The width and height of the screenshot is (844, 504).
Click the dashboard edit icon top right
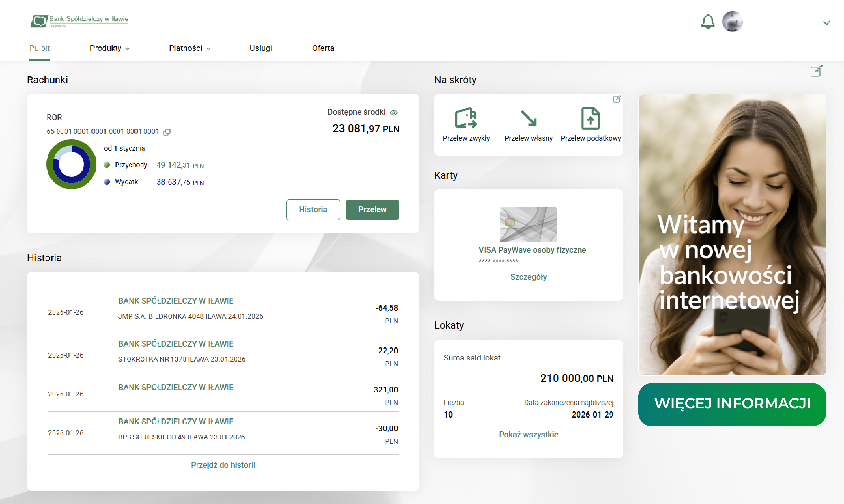[816, 71]
